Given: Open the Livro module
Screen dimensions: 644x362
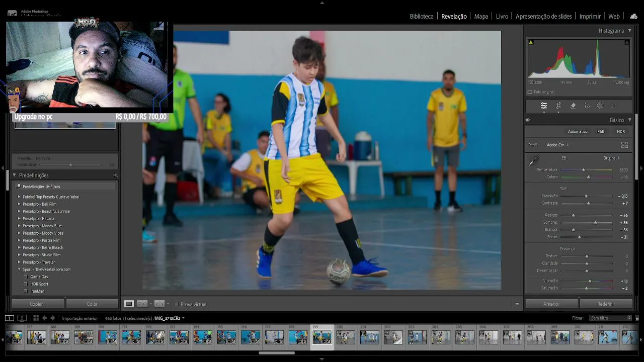Looking at the screenshot, I should [502, 17].
